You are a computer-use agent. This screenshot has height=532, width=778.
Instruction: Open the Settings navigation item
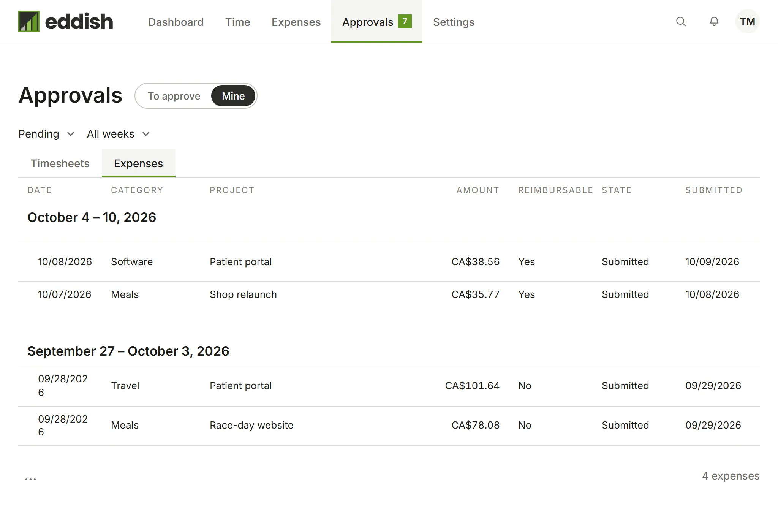point(454,22)
